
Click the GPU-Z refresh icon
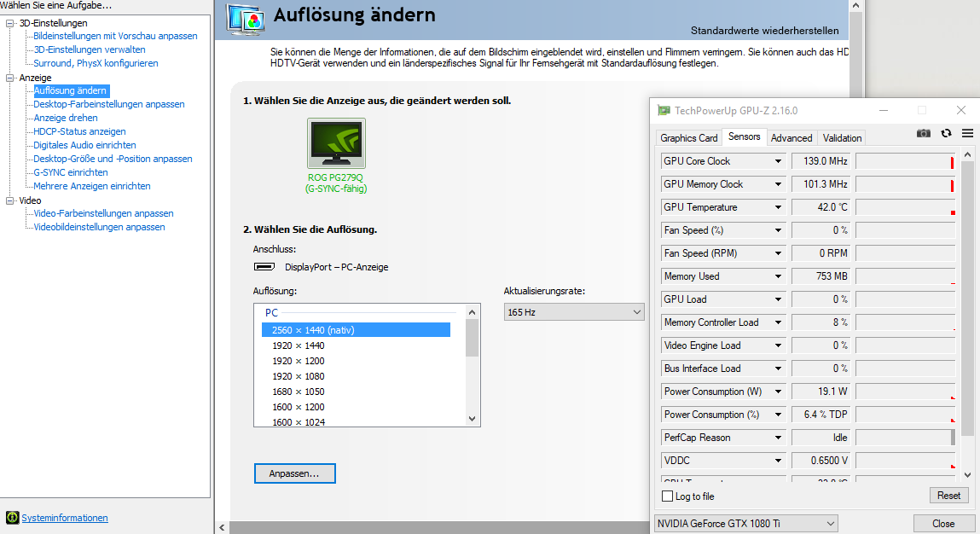point(946,133)
